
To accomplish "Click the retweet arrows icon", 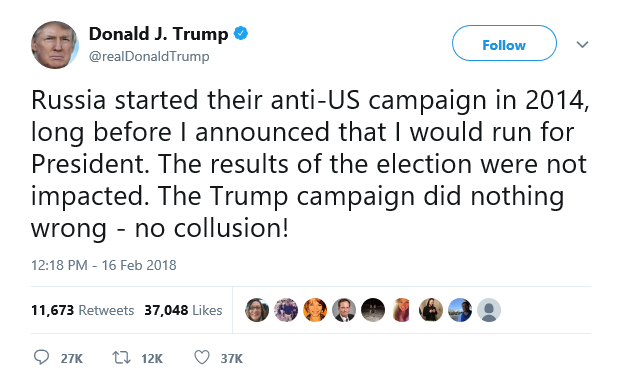I will [121, 357].
